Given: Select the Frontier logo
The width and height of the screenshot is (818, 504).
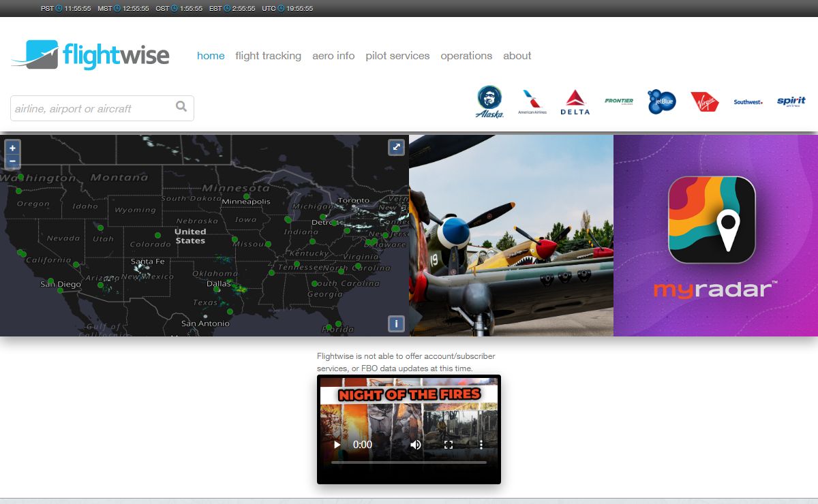Looking at the screenshot, I should 618,101.
